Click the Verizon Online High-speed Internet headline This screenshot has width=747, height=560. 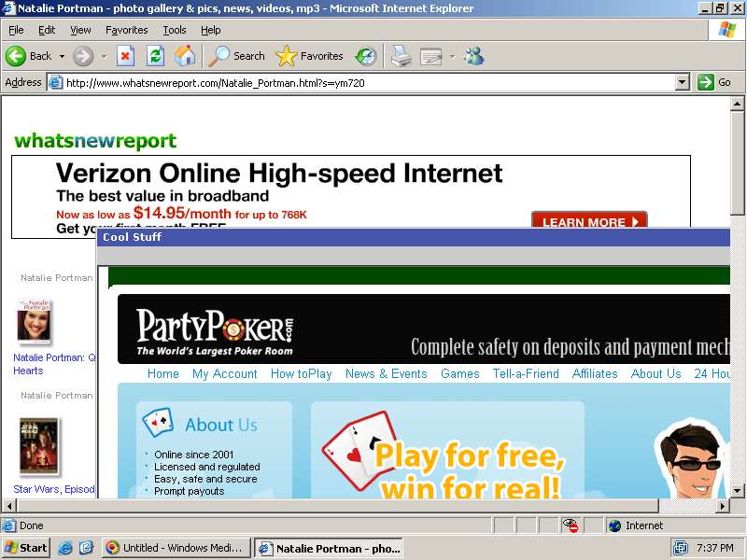click(x=279, y=173)
